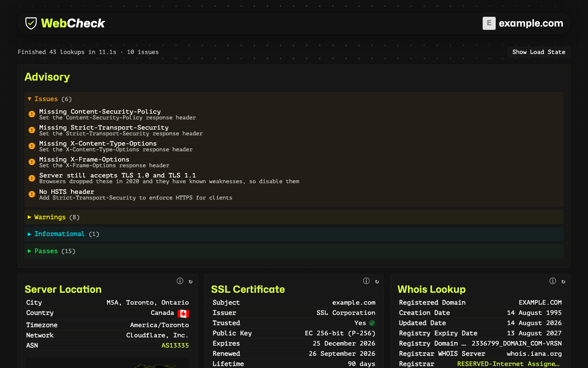Image resolution: width=588 pixels, height=368 pixels.
Task: Click the Server Location heading
Action: [63, 289]
